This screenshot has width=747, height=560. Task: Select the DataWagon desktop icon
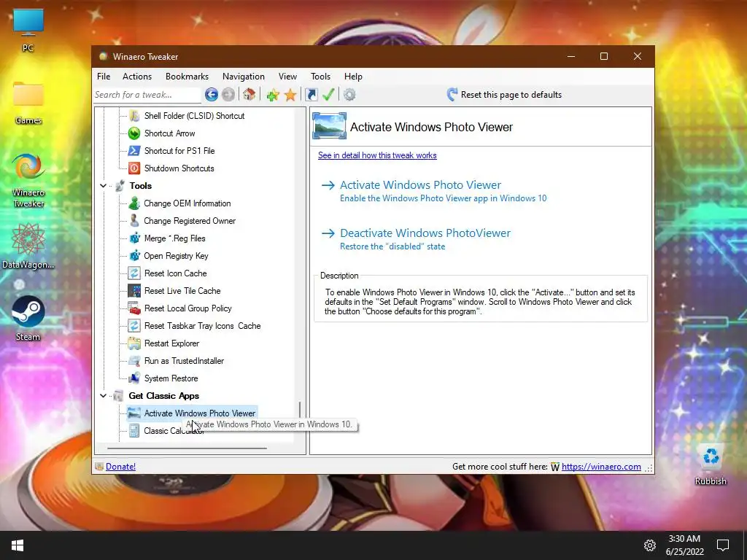(28, 246)
